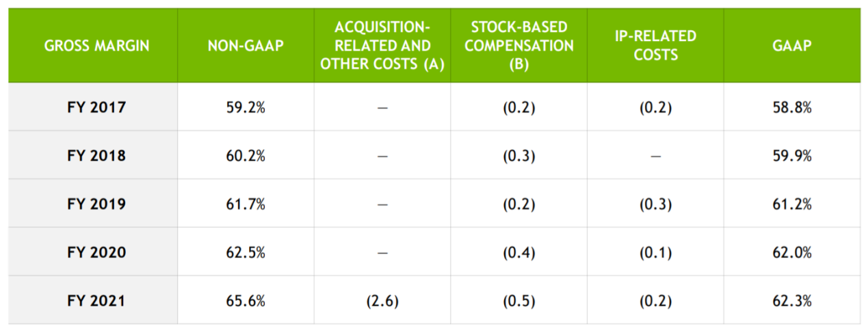The height and width of the screenshot is (331, 868).
Task: Click the IP-Related Costs header
Action: tap(655, 45)
